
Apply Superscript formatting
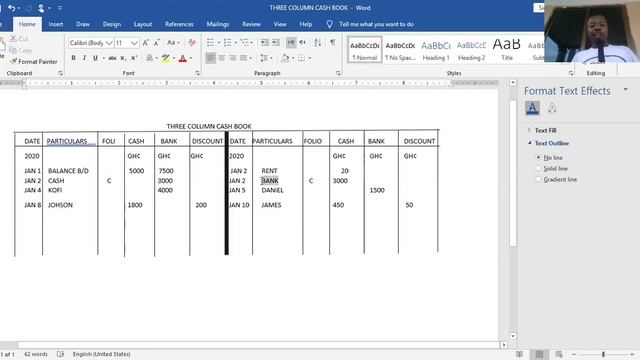click(134, 58)
